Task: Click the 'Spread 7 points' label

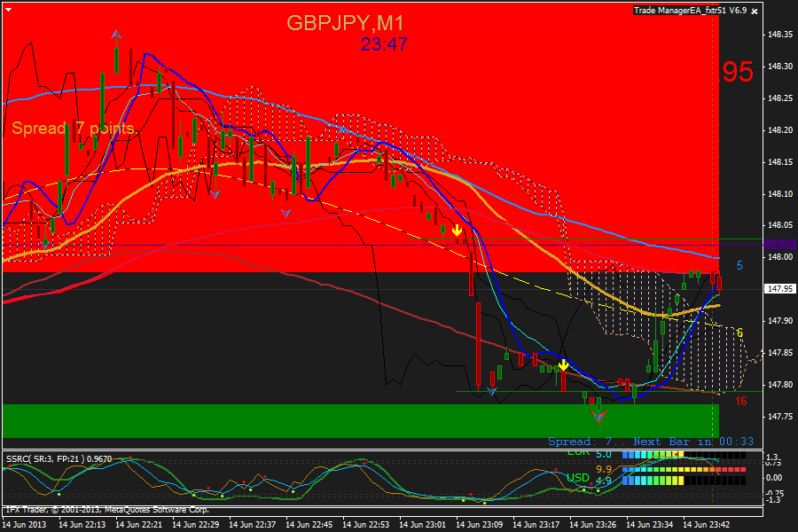Action: 73,128
